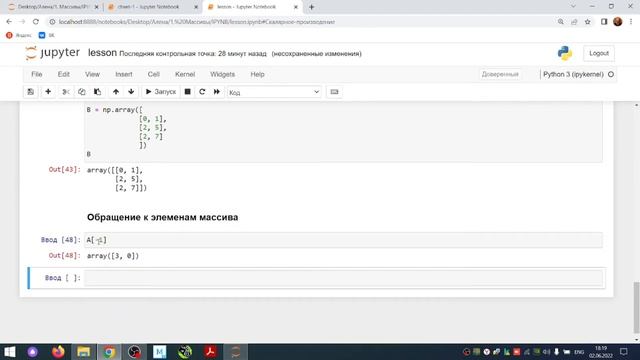Click the Python 3 (ipykernel) kernel name
640x360 pixels.
pos(573,74)
